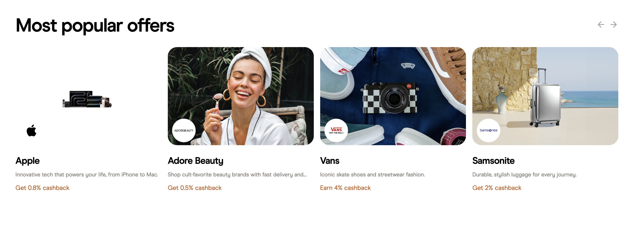This screenshot has width=644, height=226.
Task: Select the Adore Beauty offer title
Action: tap(196, 161)
